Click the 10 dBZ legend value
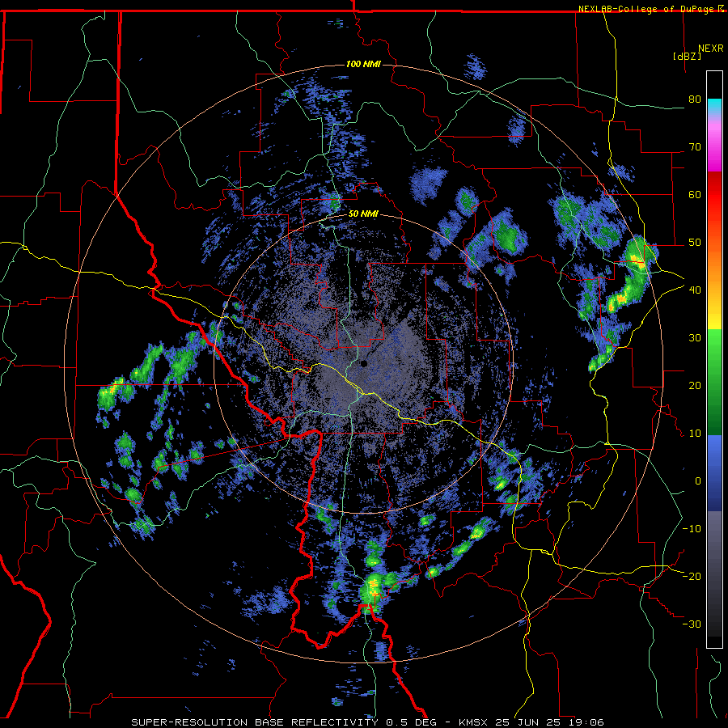This screenshot has width=728, height=728. pos(695,434)
